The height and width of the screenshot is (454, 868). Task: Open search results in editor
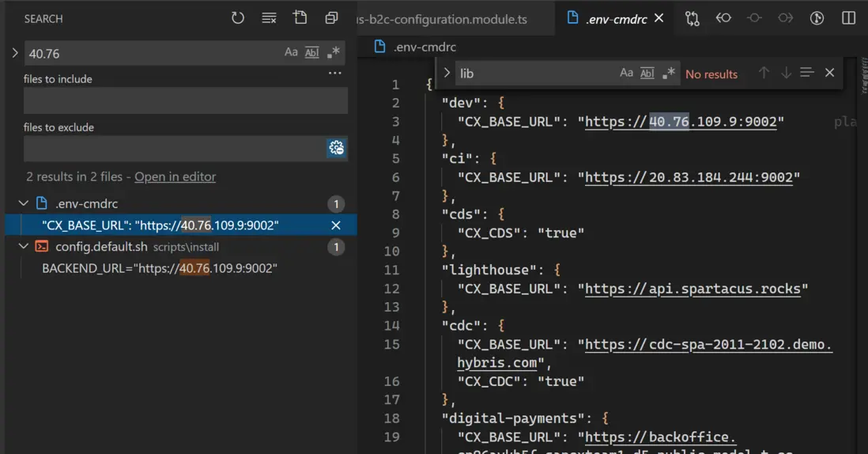click(x=175, y=176)
